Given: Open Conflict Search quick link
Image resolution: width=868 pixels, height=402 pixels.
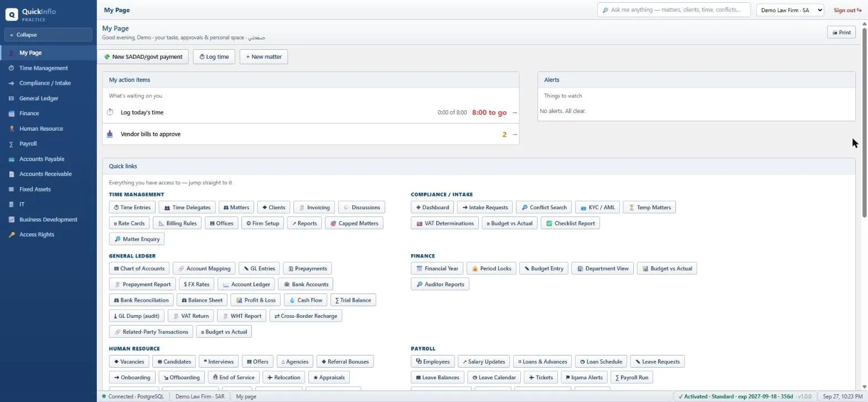Looking at the screenshot, I should (x=544, y=208).
